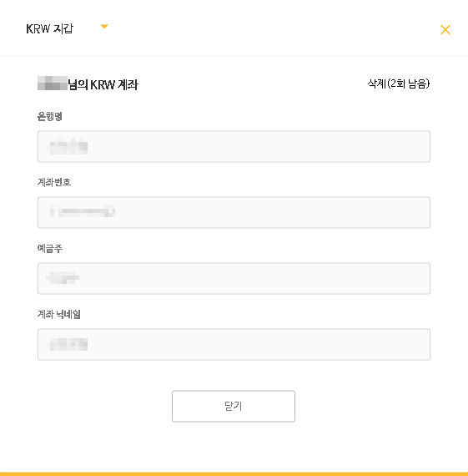Click the blurred depositor name value
The height and width of the screenshot is (476, 468).
coord(63,277)
